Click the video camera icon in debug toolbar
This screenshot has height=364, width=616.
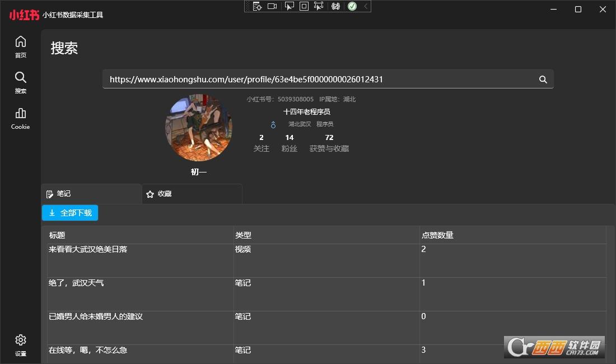[272, 6]
